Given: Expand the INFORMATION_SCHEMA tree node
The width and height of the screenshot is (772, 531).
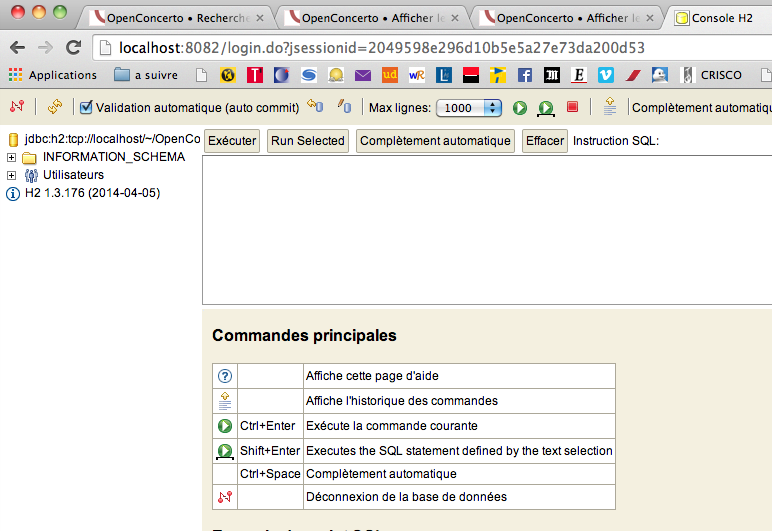Looking at the screenshot, I should (x=12, y=157).
